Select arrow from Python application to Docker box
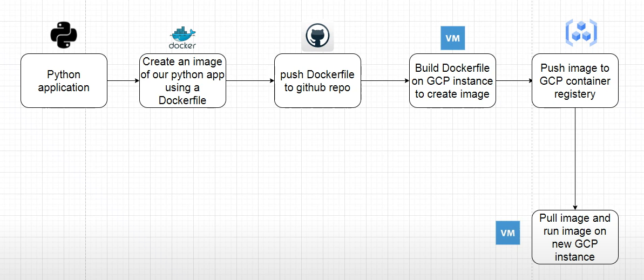Screen dimensions: 644x280 click(x=123, y=81)
